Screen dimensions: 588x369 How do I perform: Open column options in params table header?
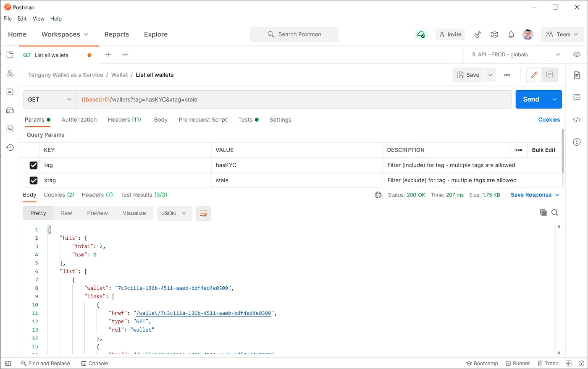pyautogui.click(x=519, y=150)
